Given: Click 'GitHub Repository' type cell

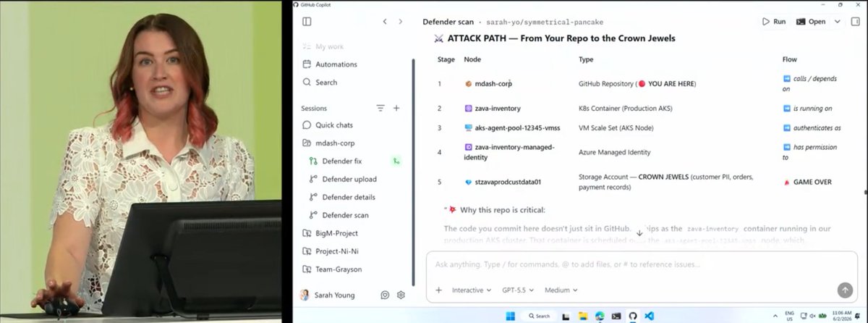Looking at the screenshot, I should pos(637,84).
